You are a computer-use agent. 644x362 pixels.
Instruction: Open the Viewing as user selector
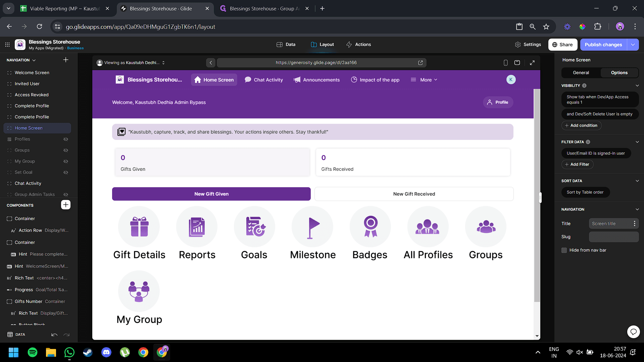[131, 63]
